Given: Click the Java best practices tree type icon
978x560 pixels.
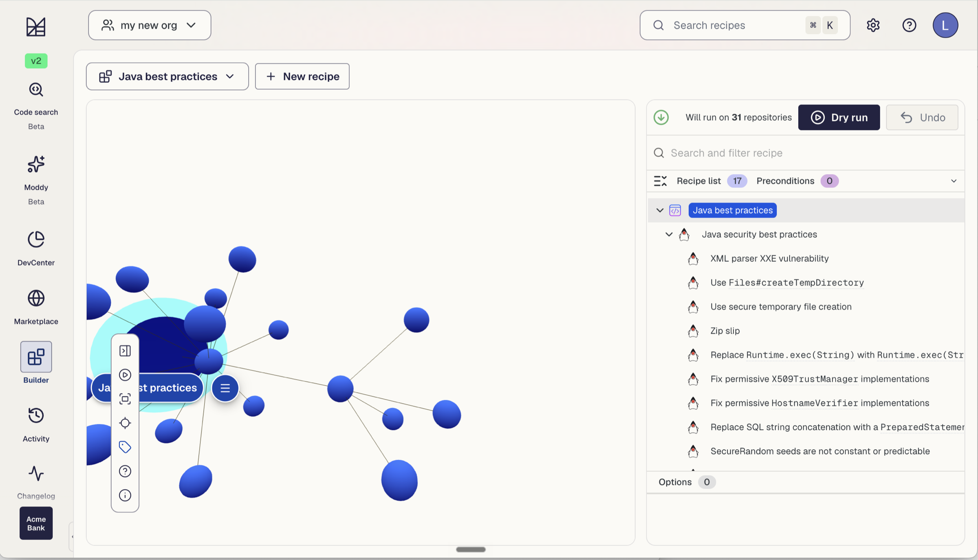Looking at the screenshot, I should pos(675,210).
